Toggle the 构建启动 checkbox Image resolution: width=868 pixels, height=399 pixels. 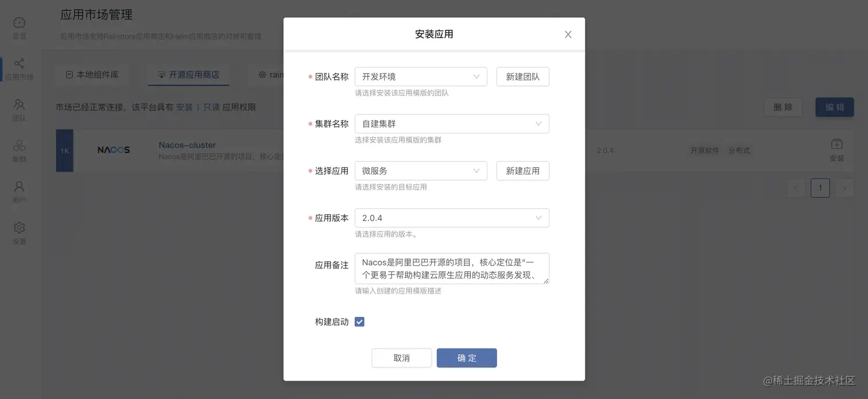359,322
